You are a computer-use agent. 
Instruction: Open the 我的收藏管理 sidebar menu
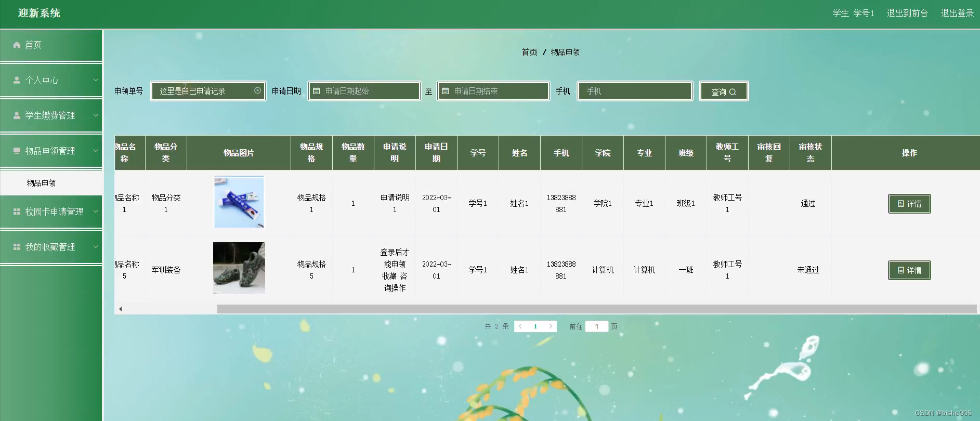[x=51, y=247]
